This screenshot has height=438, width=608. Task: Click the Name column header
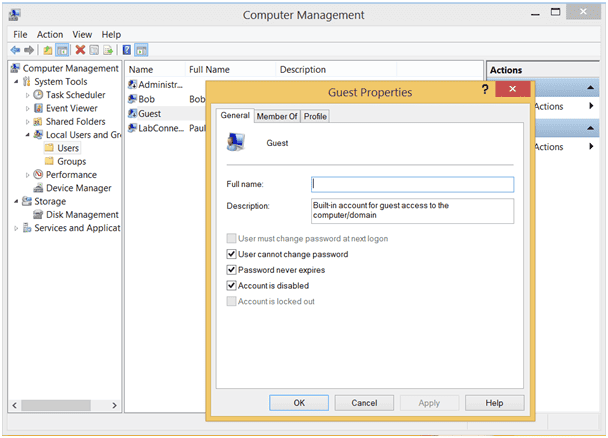[x=156, y=69]
